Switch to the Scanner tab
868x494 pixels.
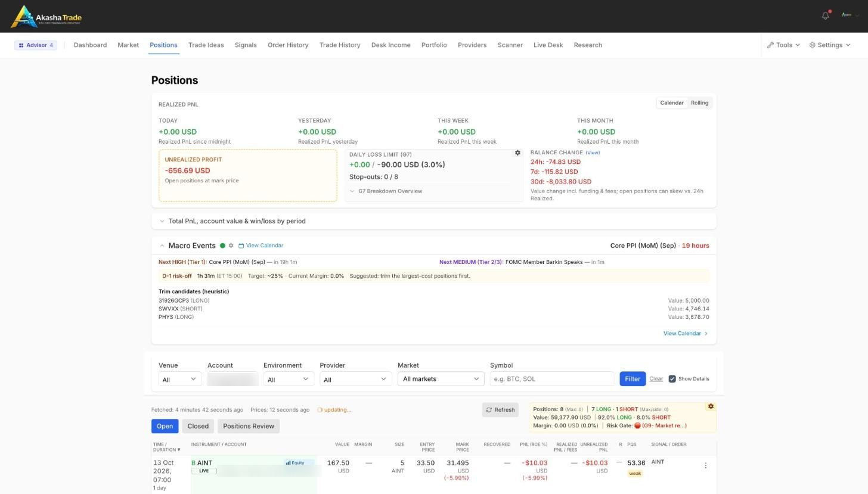(510, 45)
